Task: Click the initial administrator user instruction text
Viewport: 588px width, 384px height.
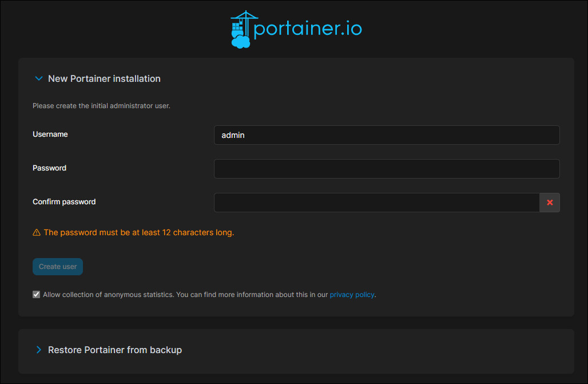Action: tap(101, 106)
